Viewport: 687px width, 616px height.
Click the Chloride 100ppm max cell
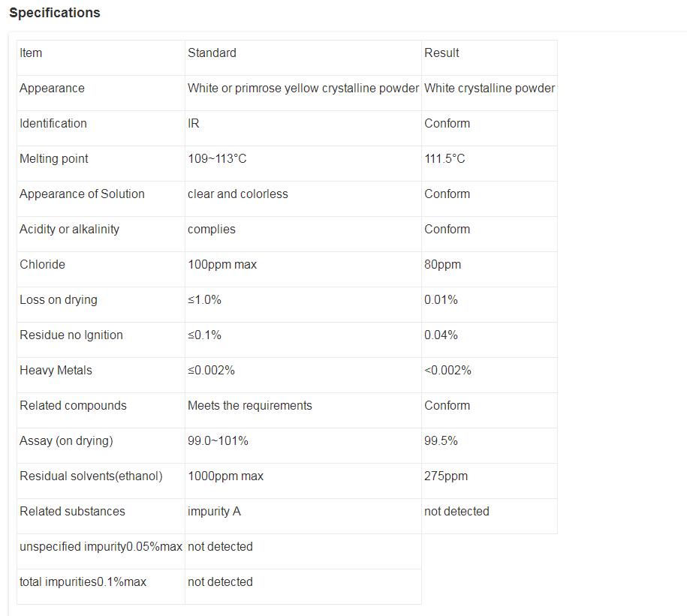click(x=221, y=264)
